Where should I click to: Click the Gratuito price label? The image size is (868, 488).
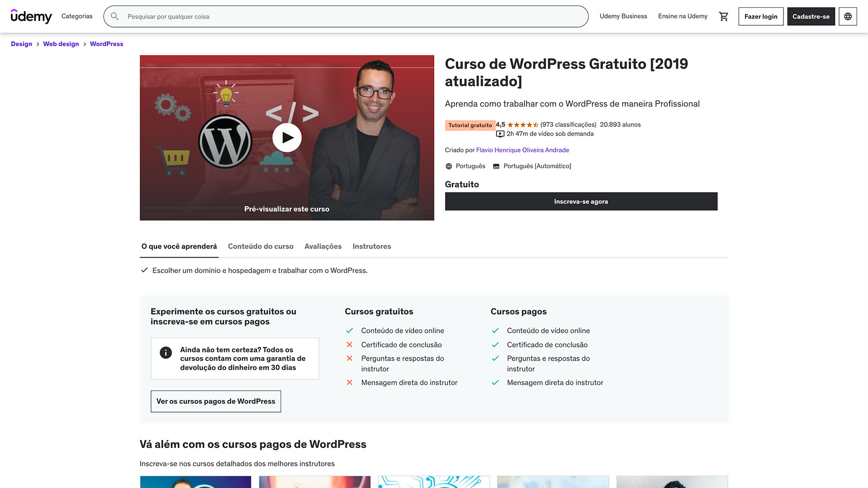pos(462,184)
